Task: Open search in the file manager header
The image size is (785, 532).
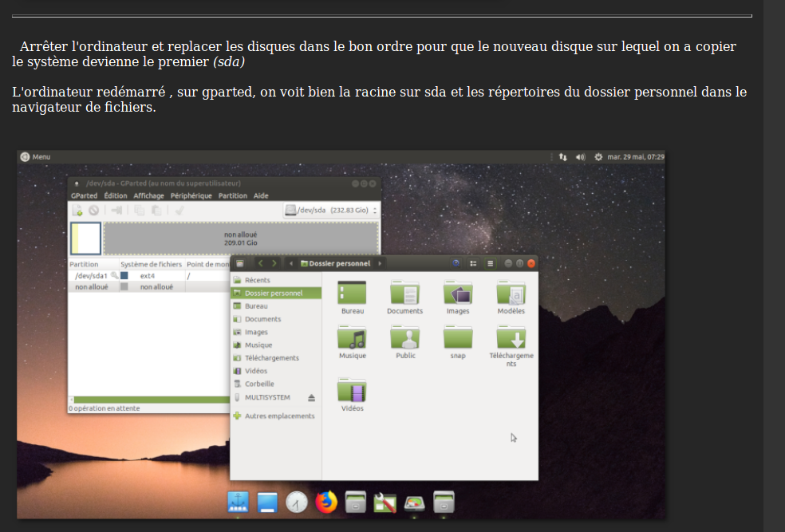Action: [x=456, y=263]
